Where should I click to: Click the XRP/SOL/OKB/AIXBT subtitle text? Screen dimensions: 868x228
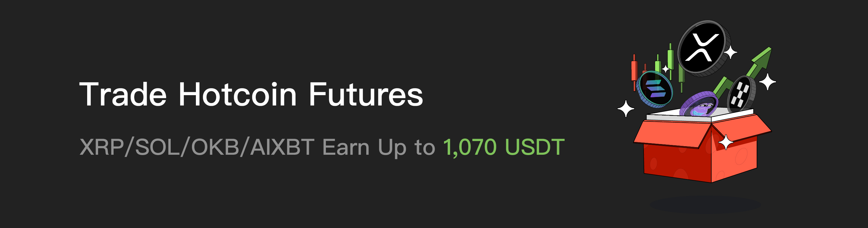coord(197,147)
